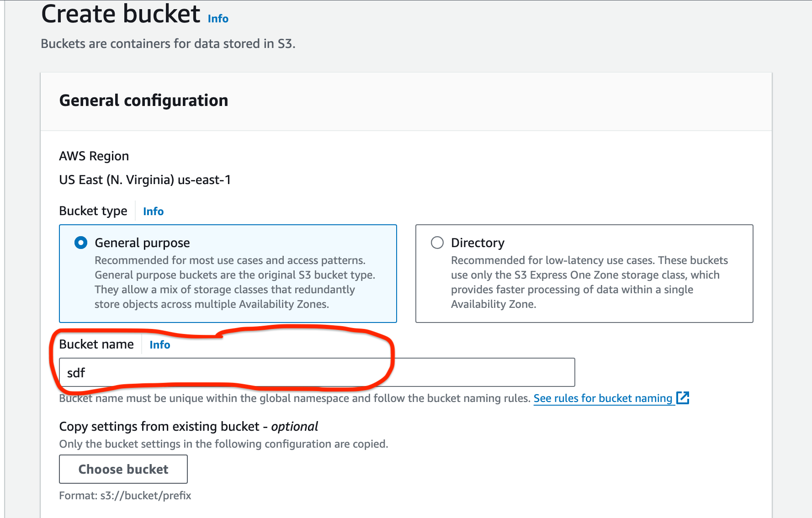Open the Info link beside Create bucket

click(x=218, y=19)
